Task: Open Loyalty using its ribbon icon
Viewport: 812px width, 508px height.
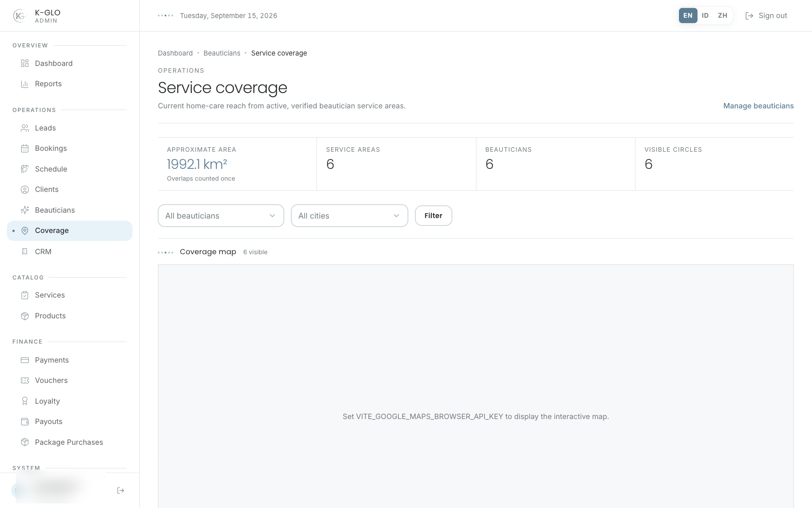Action: click(x=25, y=401)
